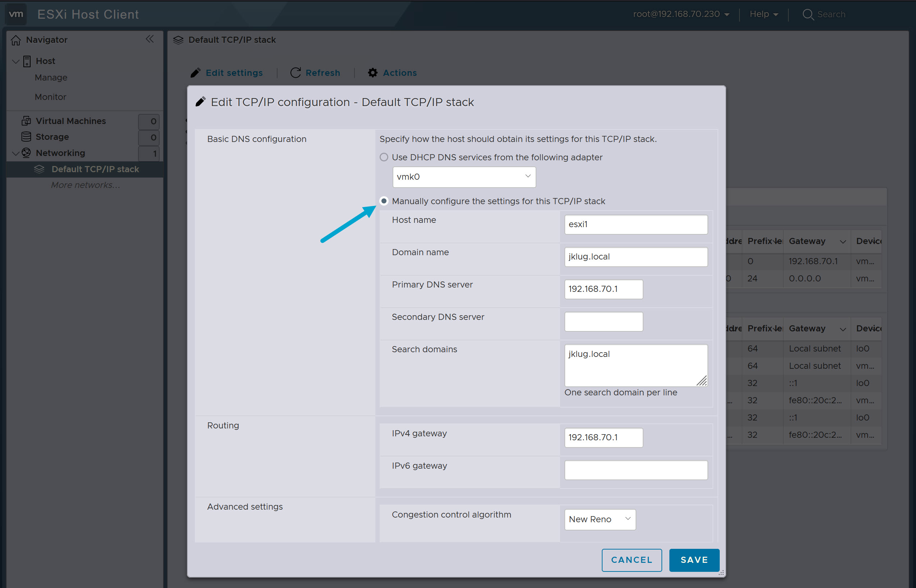The image size is (916, 588).
Task: Click the Refresh icon
Action: coord(295,73)
